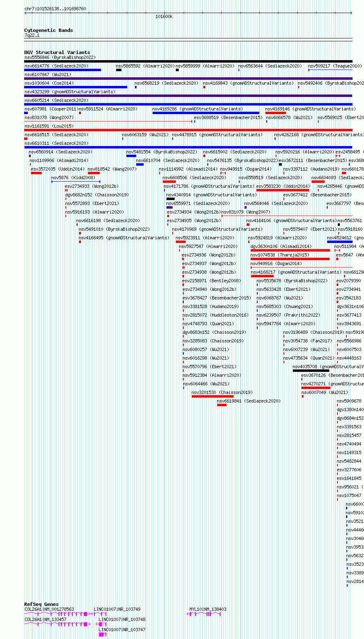
Task: Click the RefSeq Genes track title
Action: pos(41,604)
